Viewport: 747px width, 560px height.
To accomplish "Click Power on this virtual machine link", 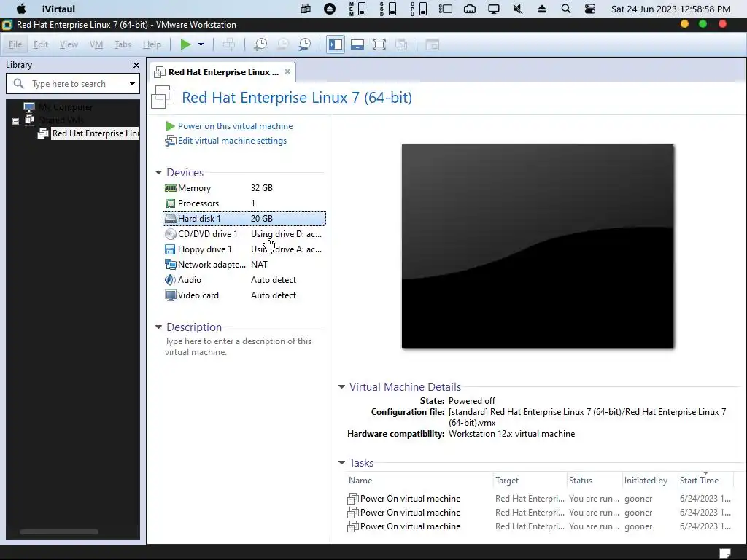I will (x=236, y=126).
